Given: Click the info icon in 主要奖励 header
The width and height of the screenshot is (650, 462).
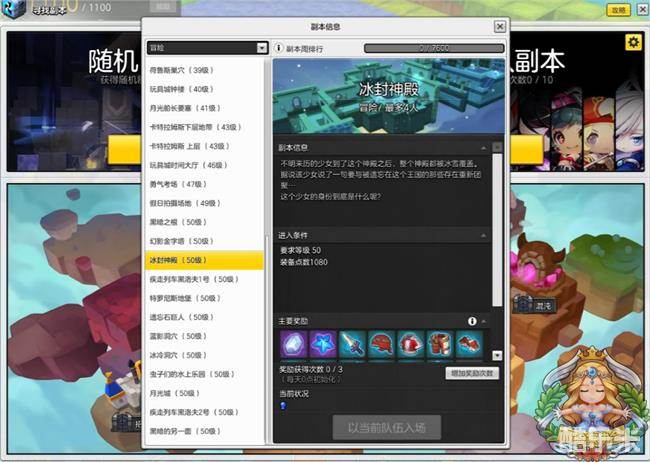Looking at the screenshot, I should click(x=472, y=321).
